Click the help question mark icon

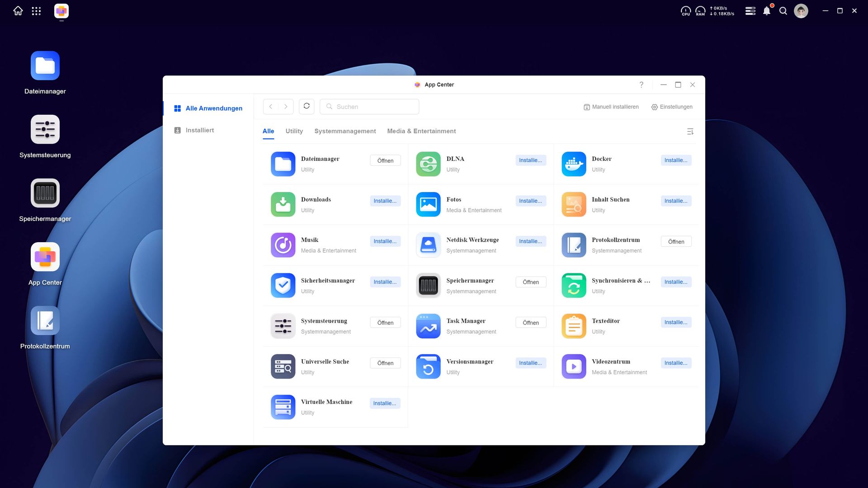[x=641, y=85]
